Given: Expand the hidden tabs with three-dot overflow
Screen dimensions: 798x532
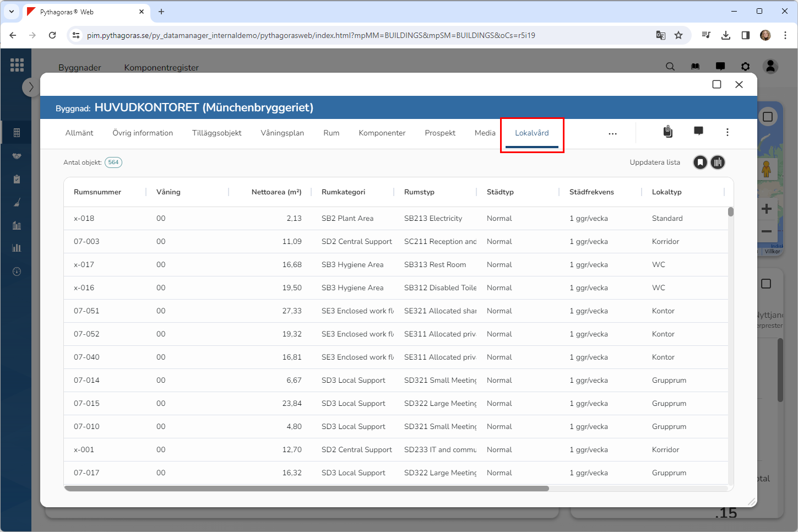Looking at the screenshot, I should pyautogui.click(x=612, y=133).
